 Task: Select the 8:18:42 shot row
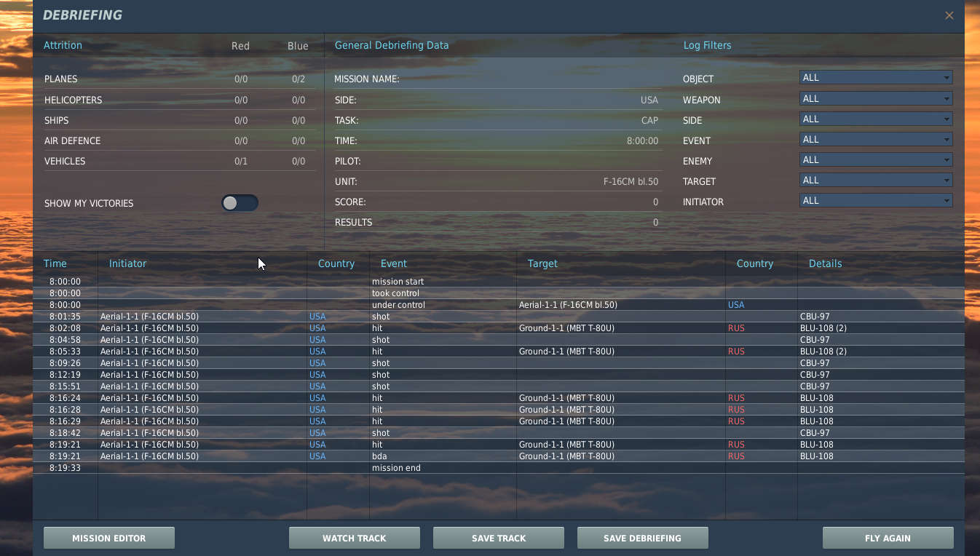tap(499, 433)
